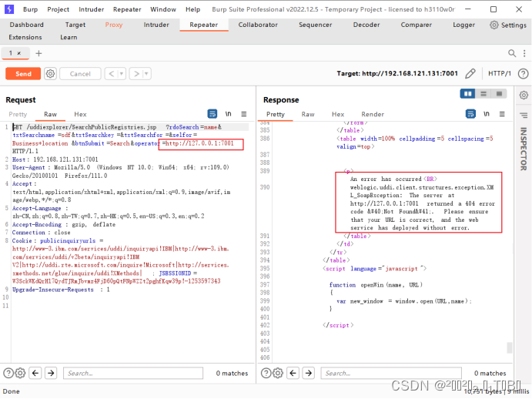Screen dimensions: 532x399
Task: Go back to the previous request in history
Action: point(112,74)
